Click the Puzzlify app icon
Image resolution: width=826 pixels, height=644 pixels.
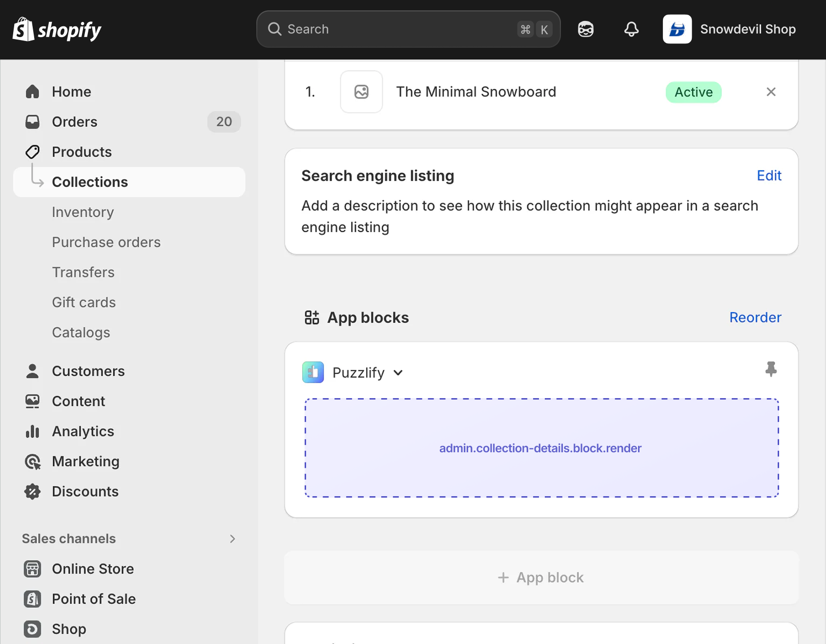(x=313, y=372)
